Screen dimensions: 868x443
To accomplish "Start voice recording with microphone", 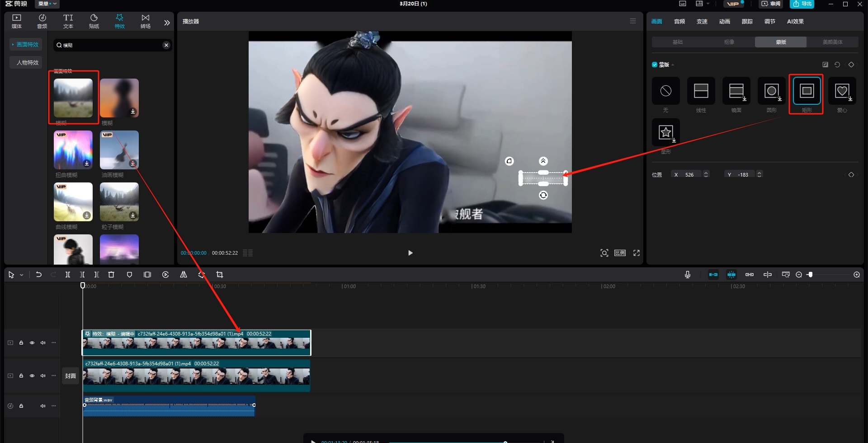I will pyautogui.click(x=688, y=275).
